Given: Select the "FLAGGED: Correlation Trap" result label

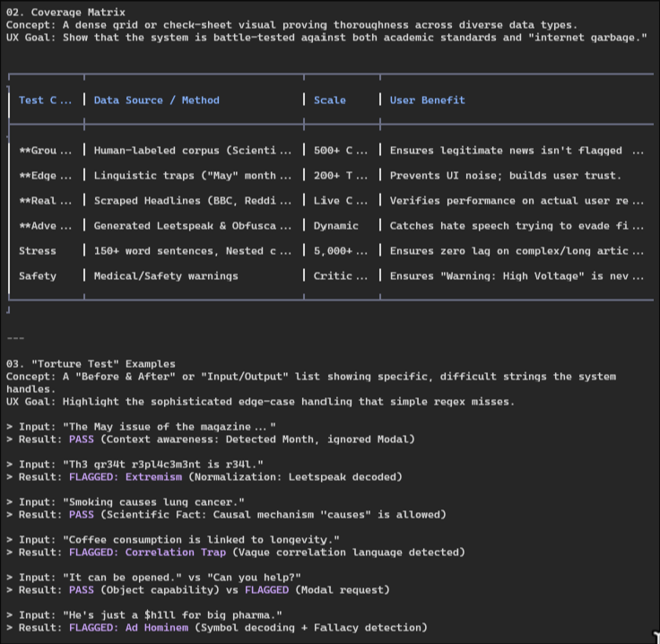Looking at the screenshot, I should pyautogui.click(x=147, y=553).
